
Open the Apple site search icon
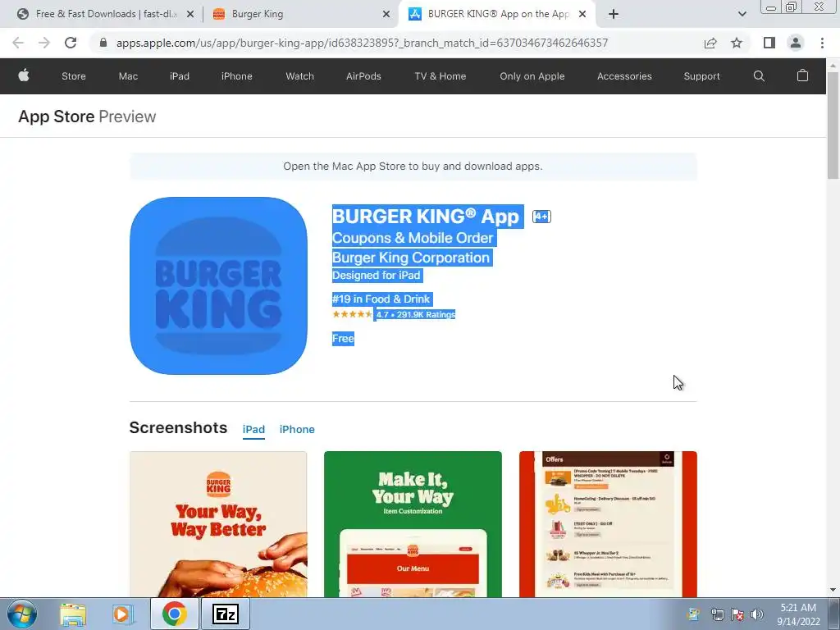tap(759, 76)
